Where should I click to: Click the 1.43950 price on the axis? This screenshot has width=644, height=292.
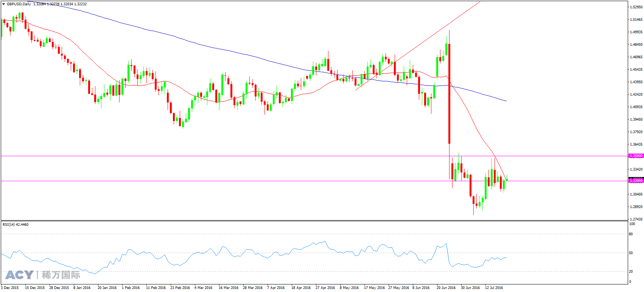[x=636, y=82]
